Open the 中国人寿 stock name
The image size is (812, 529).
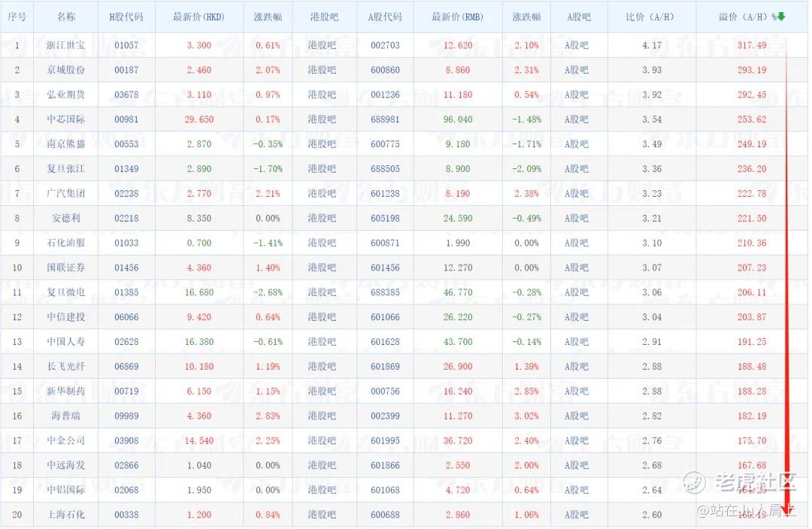[65, 342]
